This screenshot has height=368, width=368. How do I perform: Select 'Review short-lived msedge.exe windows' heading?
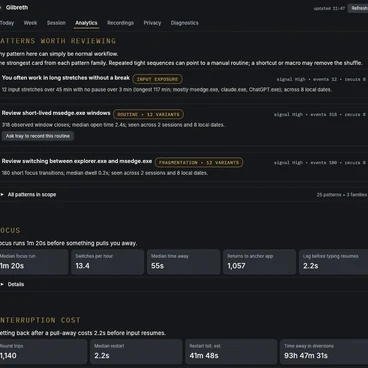tap(56, 113)
